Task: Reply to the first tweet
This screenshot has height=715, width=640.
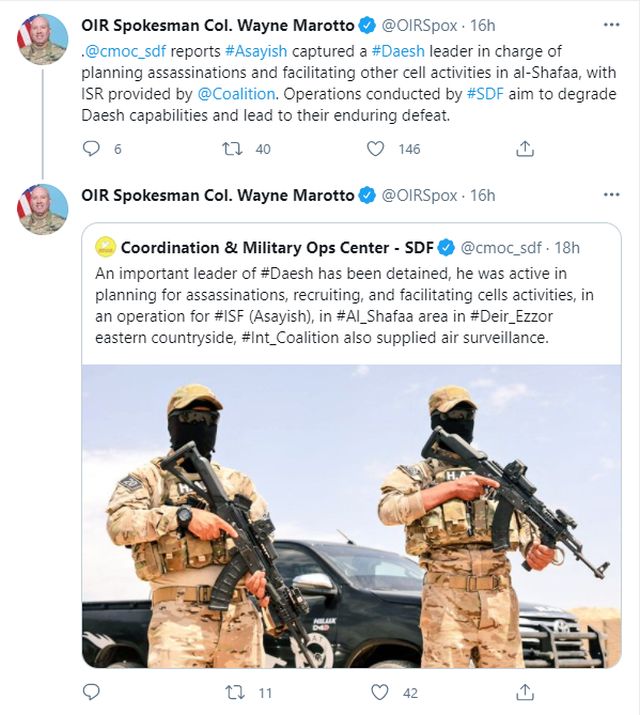Action: pyautogui.click(x=91, y=148)
